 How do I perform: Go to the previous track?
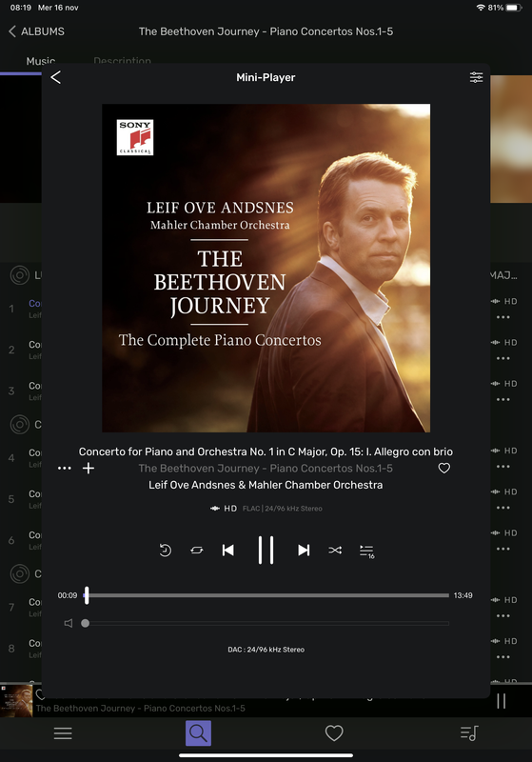point(228,551)
